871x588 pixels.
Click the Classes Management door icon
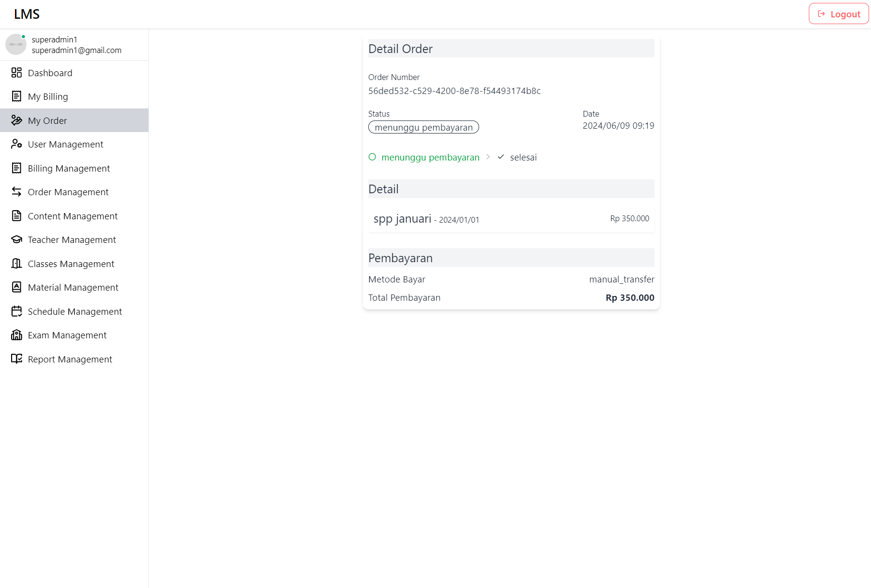click(x=16, y=264)
